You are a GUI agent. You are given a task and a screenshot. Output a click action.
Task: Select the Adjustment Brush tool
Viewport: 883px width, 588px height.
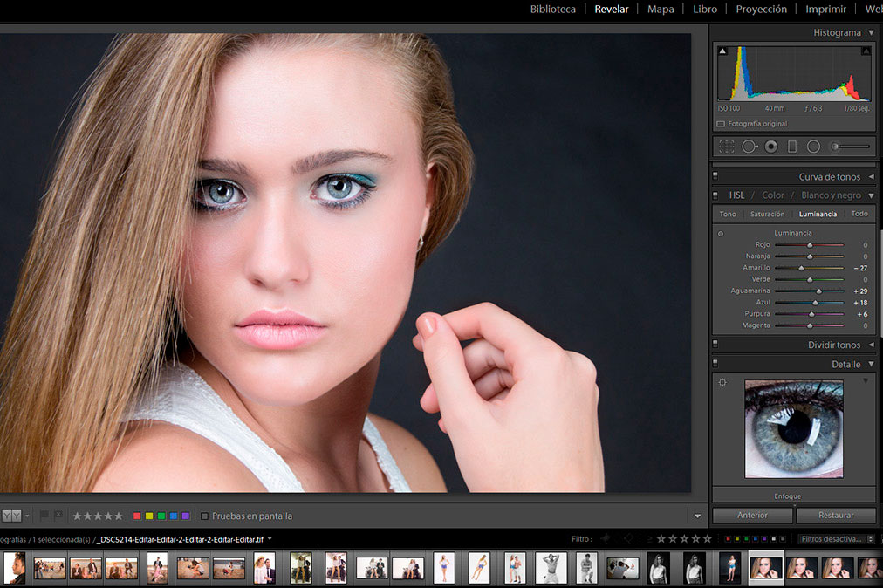point(850,147)
